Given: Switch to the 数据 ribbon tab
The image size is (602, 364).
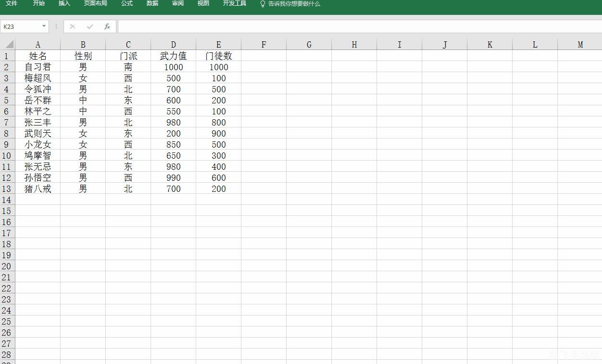Looking at the screenshot, I should pyautogui.click(x=151, y=3).
